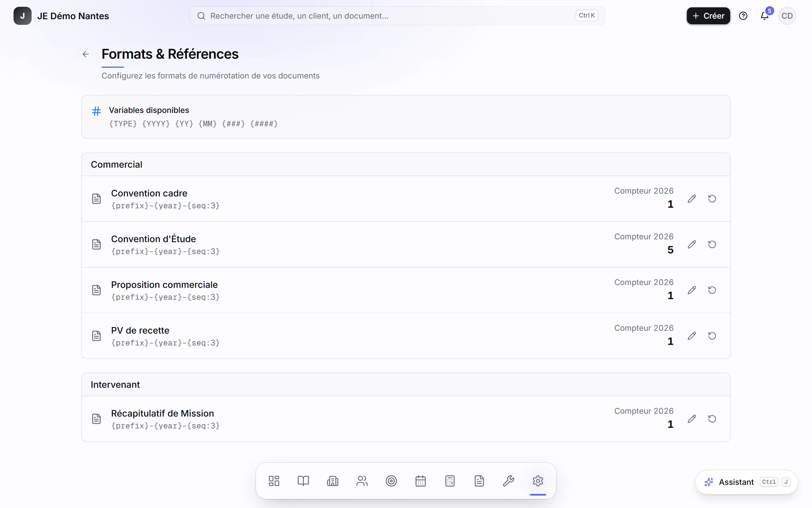
Task: Edit the PV de recette format
Action: pos(692,336)
